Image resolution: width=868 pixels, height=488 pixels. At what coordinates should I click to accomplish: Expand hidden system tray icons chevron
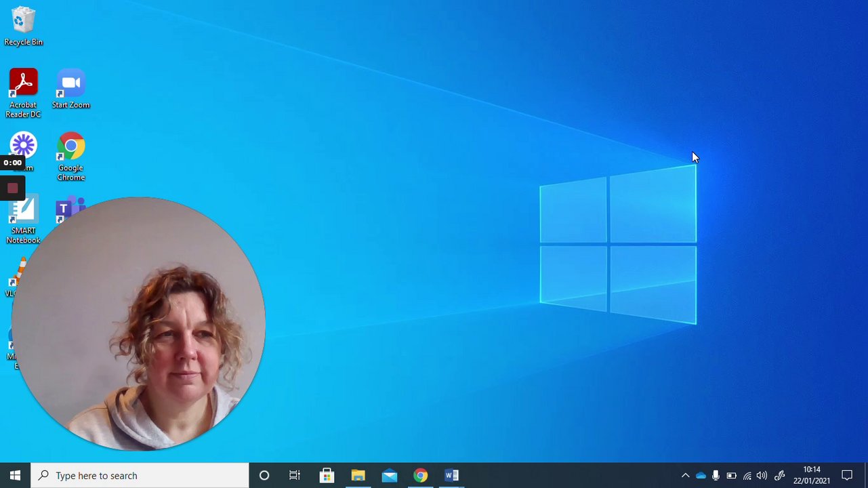pyautogui.click(x=685, y=475)
